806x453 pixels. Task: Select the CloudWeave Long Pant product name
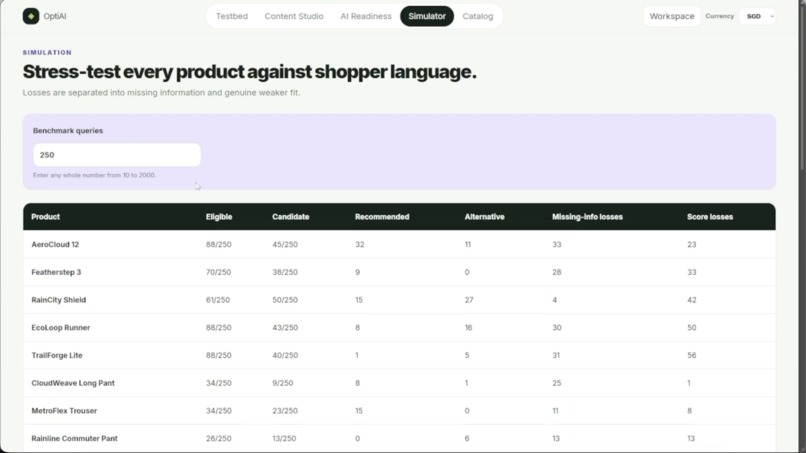(x=73, y=383)
